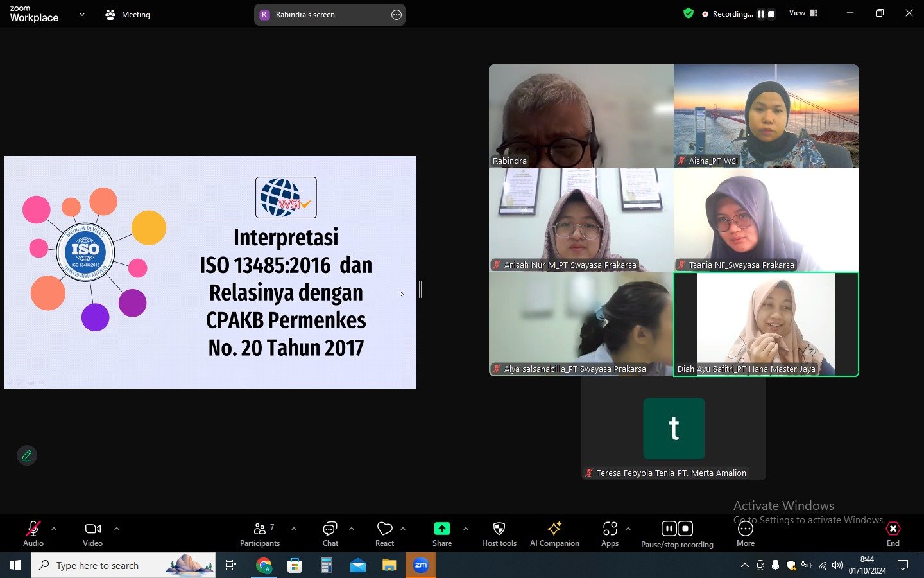Open Mail app from the taskbar
Image resolution: width=924 pixels, height=578 pixels.
click(358, 565)
